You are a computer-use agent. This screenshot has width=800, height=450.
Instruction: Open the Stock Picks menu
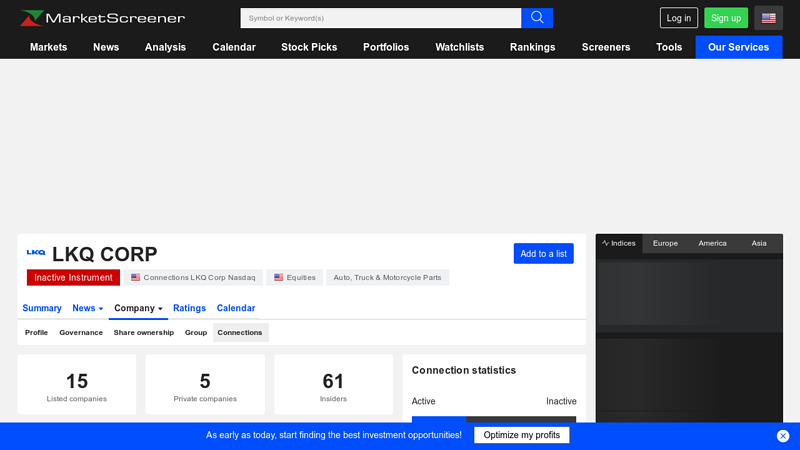[309, 47]
